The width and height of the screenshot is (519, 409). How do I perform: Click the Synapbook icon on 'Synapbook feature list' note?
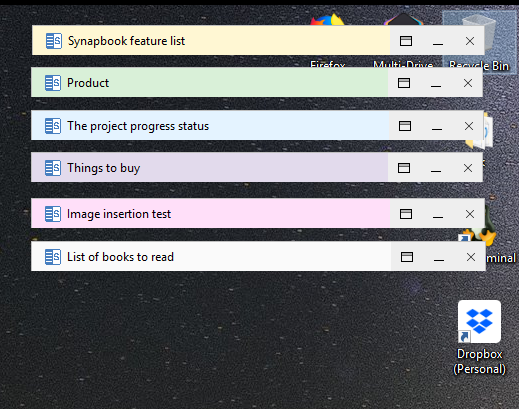pyautogui.click(x=54, y=41)
